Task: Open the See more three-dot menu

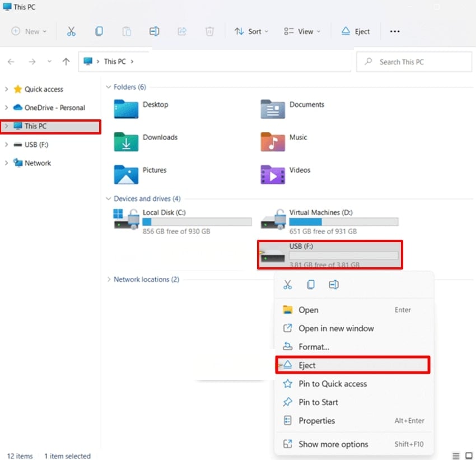Action: click(x=395, y=31)
